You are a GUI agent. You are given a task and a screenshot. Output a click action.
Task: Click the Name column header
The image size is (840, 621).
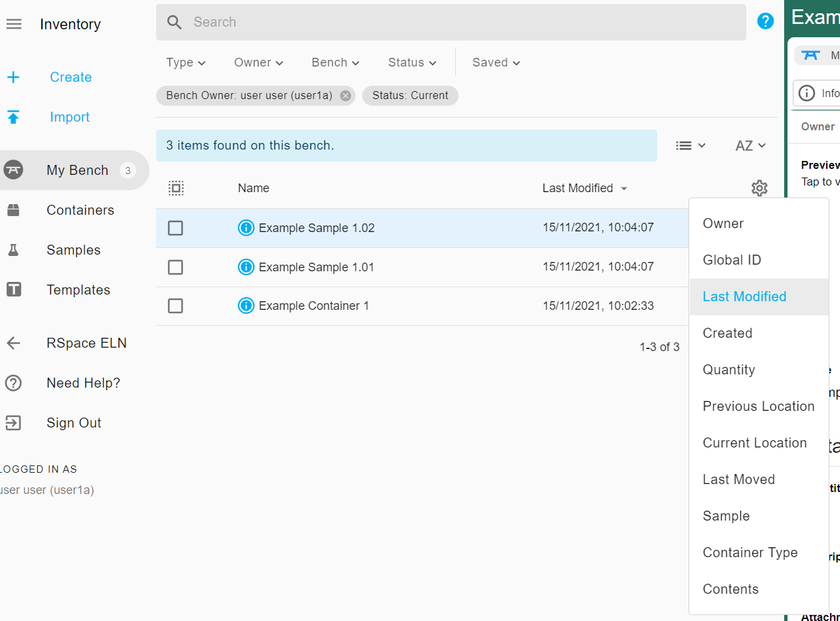point(253,188)
